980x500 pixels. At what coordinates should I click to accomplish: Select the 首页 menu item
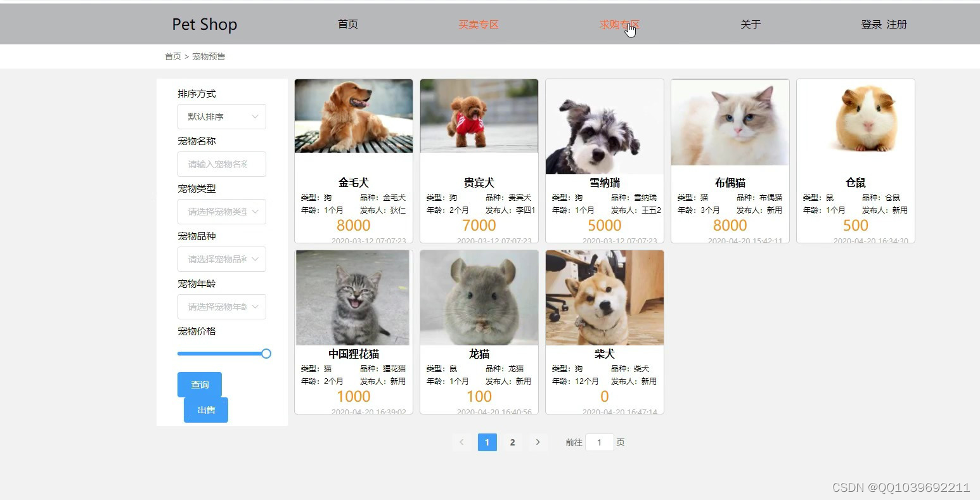[x=347, y=24]
